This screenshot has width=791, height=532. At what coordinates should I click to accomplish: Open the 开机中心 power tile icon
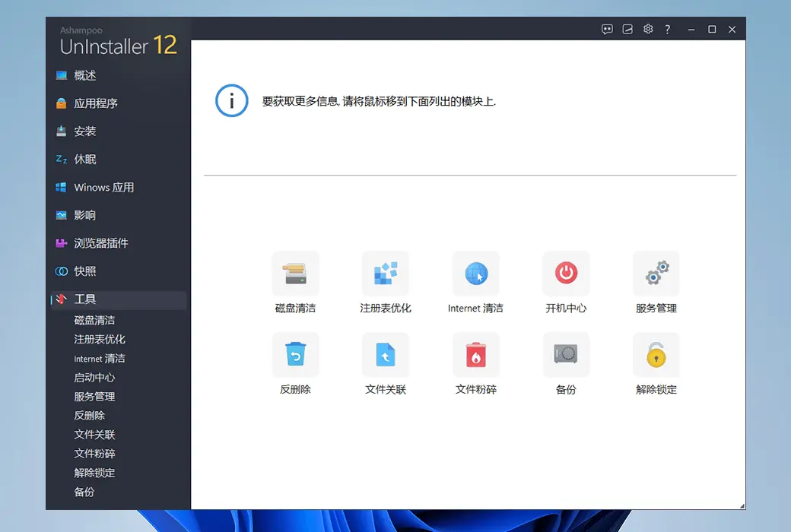tap(566, 274)
